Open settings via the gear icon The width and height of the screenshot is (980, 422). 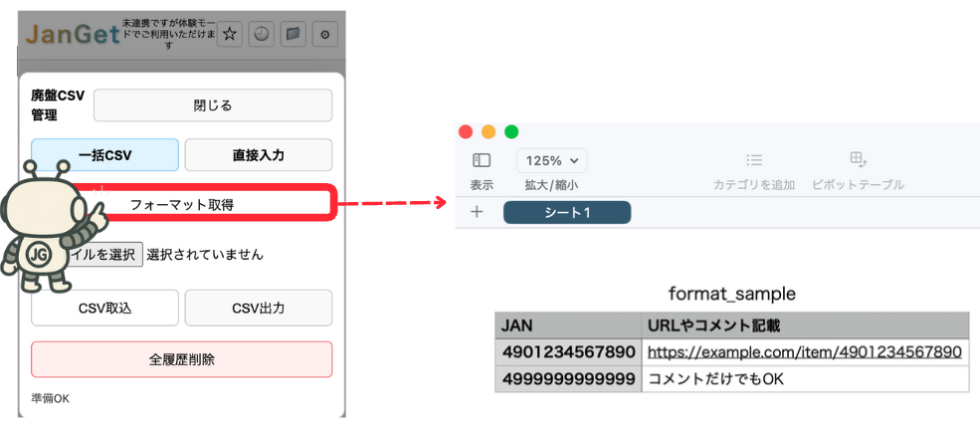326,35
